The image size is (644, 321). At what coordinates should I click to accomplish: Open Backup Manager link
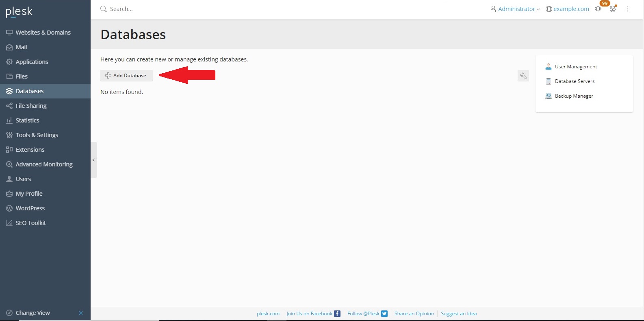pos(574,96)
